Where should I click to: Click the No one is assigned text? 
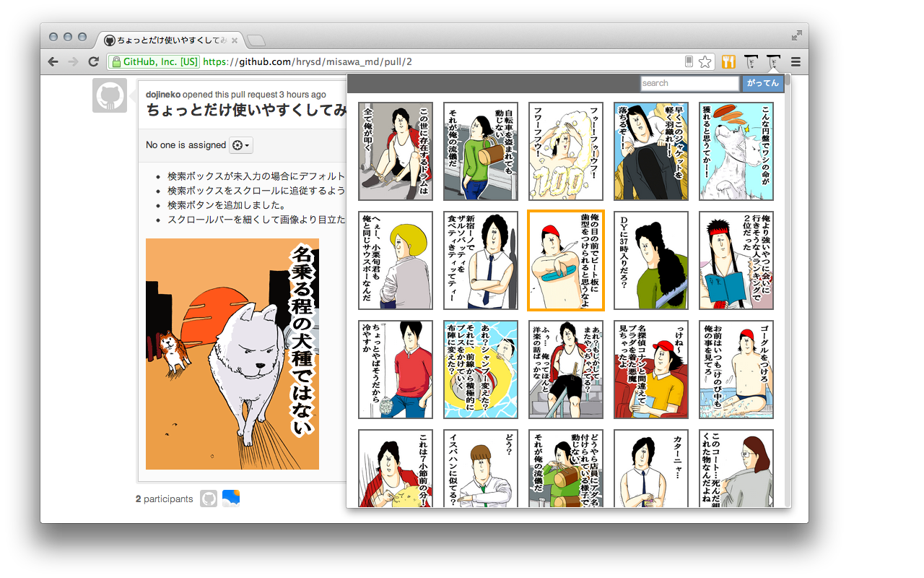point(186,145)
